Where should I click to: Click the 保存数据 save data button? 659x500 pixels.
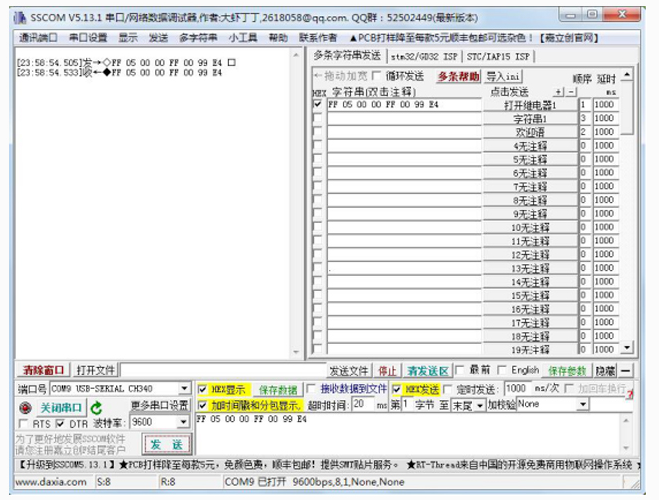tap(278, 390)
